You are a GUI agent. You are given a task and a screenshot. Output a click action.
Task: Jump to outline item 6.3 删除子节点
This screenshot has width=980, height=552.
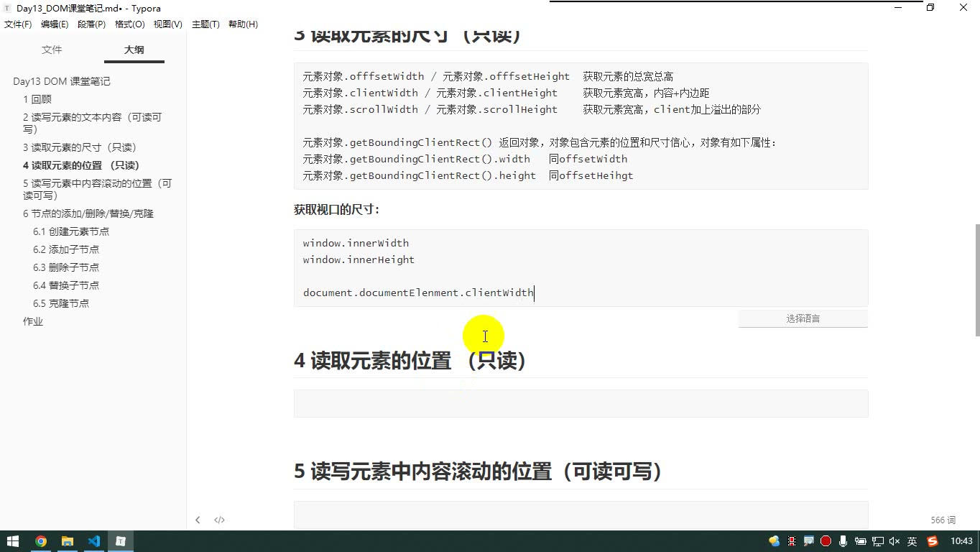coord(66,267)
